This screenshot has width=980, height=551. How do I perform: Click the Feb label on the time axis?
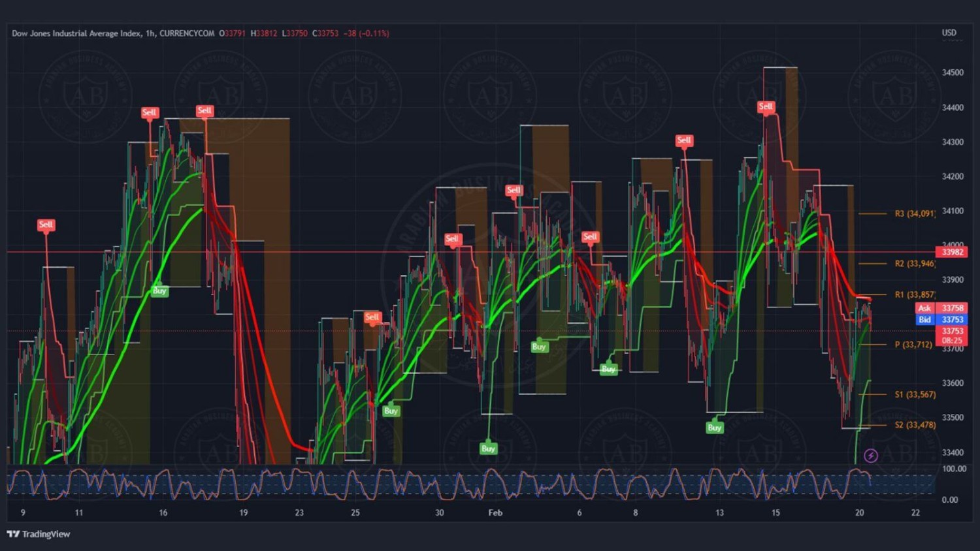click(495, 513)
